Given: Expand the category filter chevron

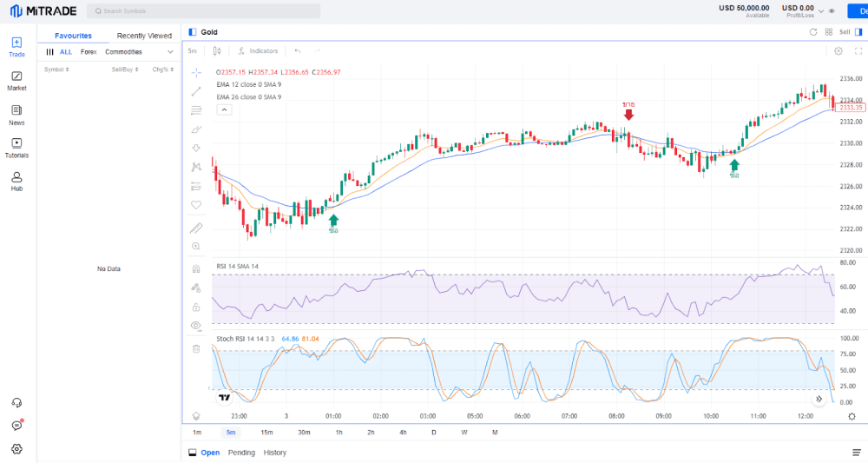Looking at the screenshot, I should [170, 52].
